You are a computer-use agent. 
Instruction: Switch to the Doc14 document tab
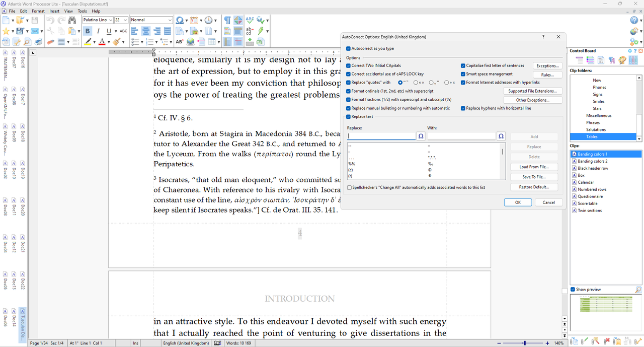coord(14,318)
